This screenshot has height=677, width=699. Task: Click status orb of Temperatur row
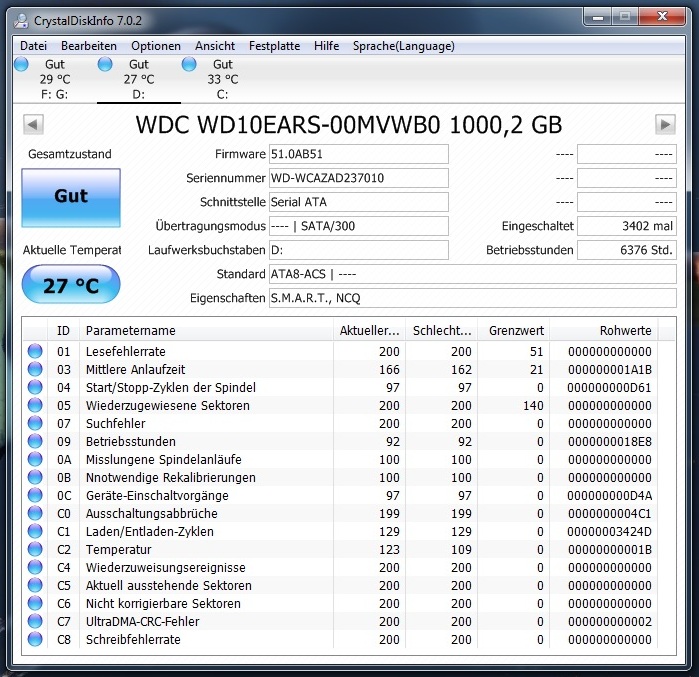coord(35,549)
